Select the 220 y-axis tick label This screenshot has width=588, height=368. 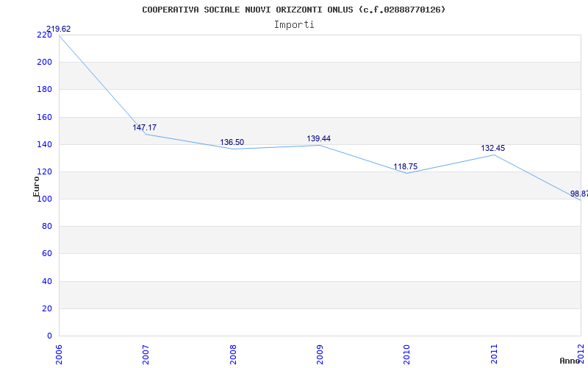pyautogui.click(x=44, y=35)
